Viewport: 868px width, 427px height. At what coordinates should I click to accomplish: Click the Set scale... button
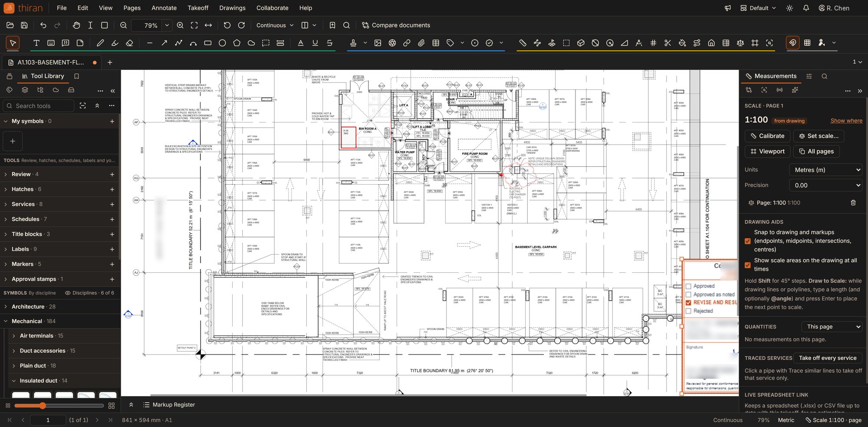[819, 136]
